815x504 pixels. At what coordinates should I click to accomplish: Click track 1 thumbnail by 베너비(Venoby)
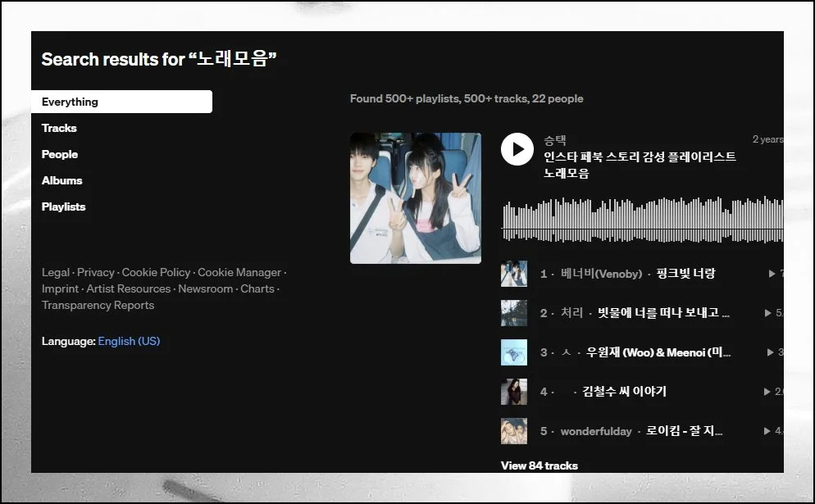pyautogui.click(x=513, y=274)
